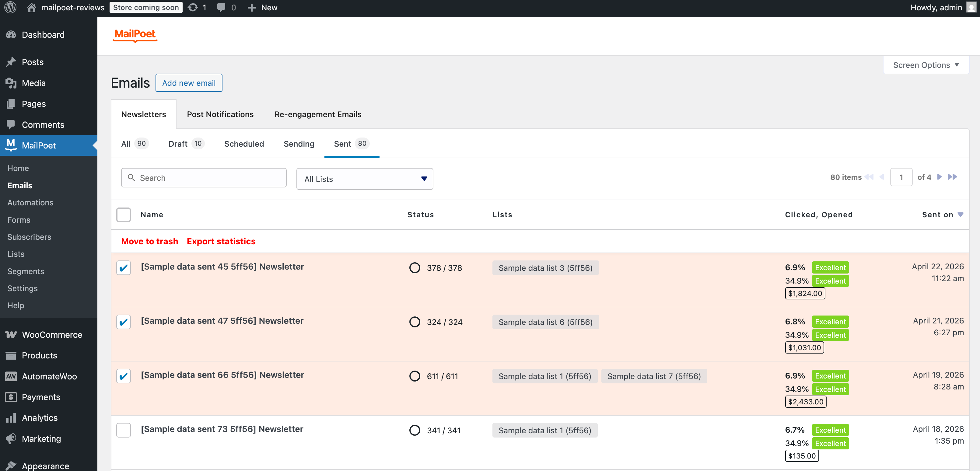The image size is (980, 471).
Task: Open sent 45 5ff56 Newsletter link
Action: coord(222,266)
